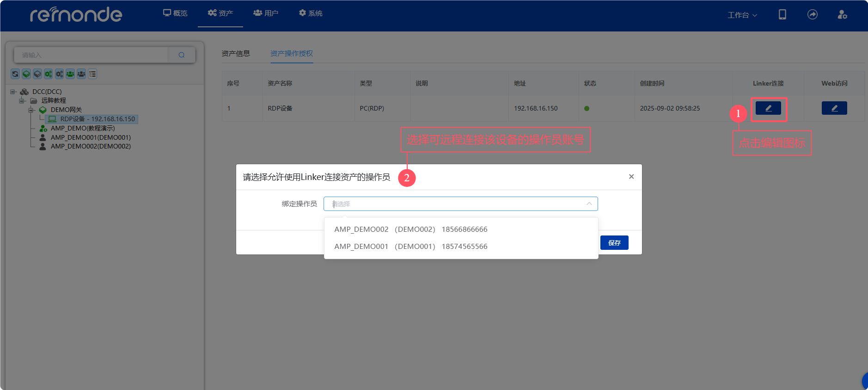Open the user settings icon in header

(x=842, y=15)
